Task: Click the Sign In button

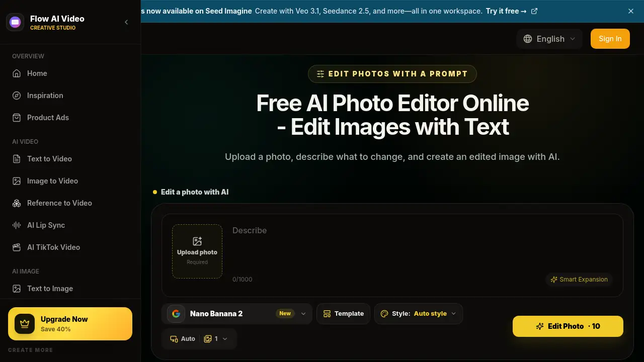Action: [x=610, y=39]
